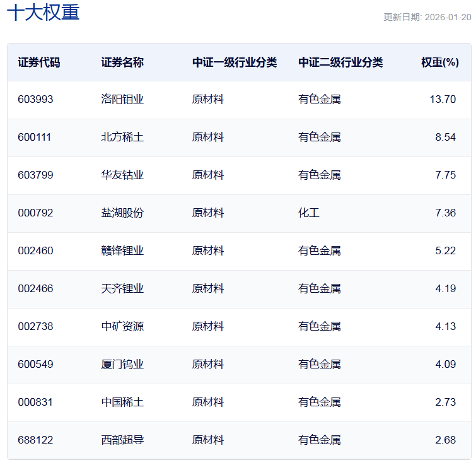Image resolution: width=476 pixels, height=465 pixels.
Task: Click 有色金属 in the 天齐锂业 row
Action: pos(320,288)
